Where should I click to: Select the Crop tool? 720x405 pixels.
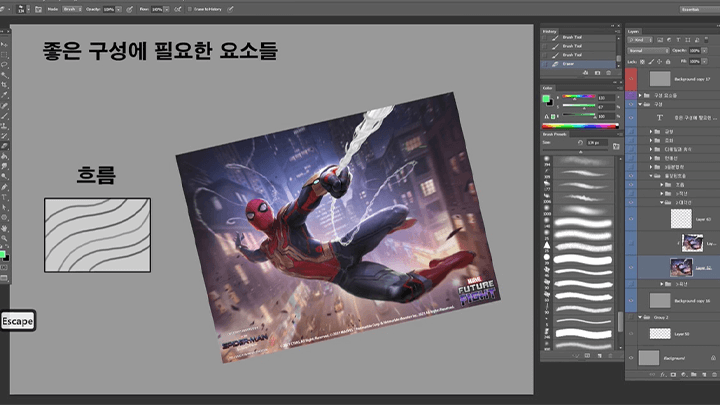(4, 85)
